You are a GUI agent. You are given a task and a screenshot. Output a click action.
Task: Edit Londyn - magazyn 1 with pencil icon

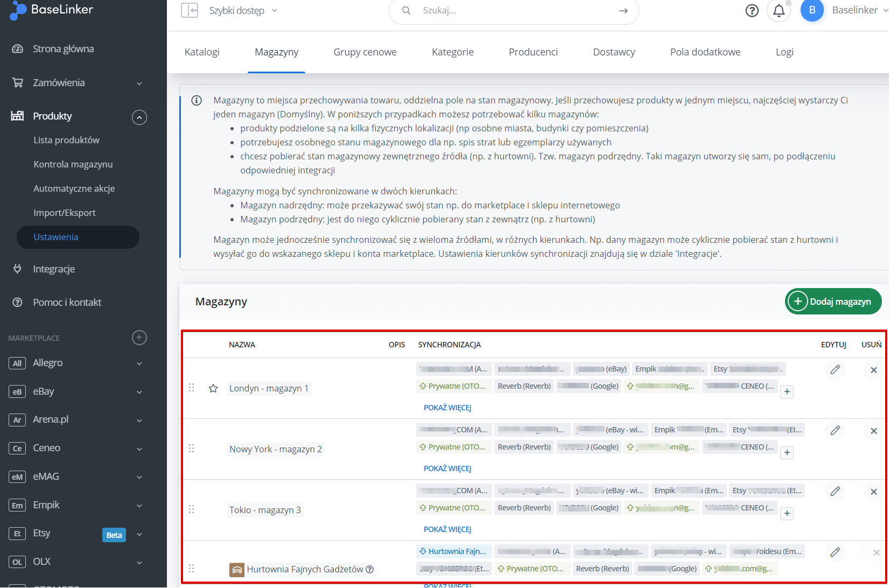(x=835, y=369)
